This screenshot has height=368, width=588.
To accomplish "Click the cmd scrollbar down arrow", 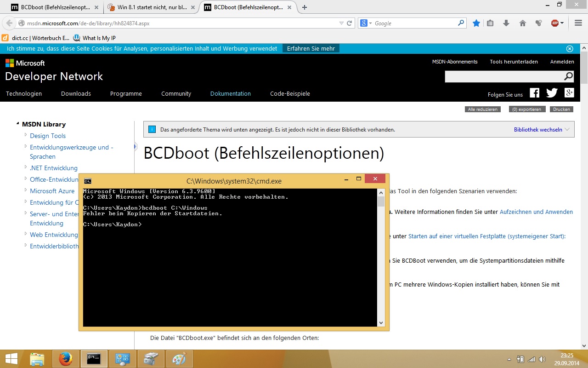I will pos(381,323).
